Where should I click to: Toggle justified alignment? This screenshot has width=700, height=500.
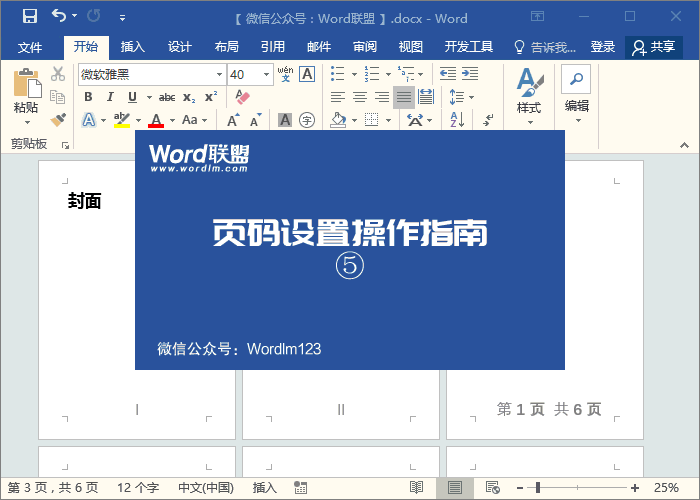[x=404, y=97]
